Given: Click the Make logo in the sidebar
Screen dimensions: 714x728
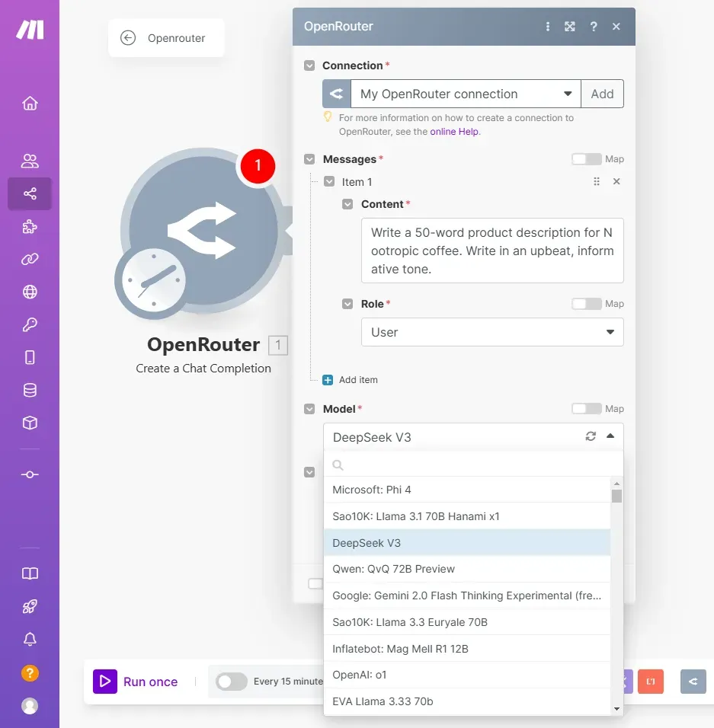Looking at the screenshot, I should 30,30.
